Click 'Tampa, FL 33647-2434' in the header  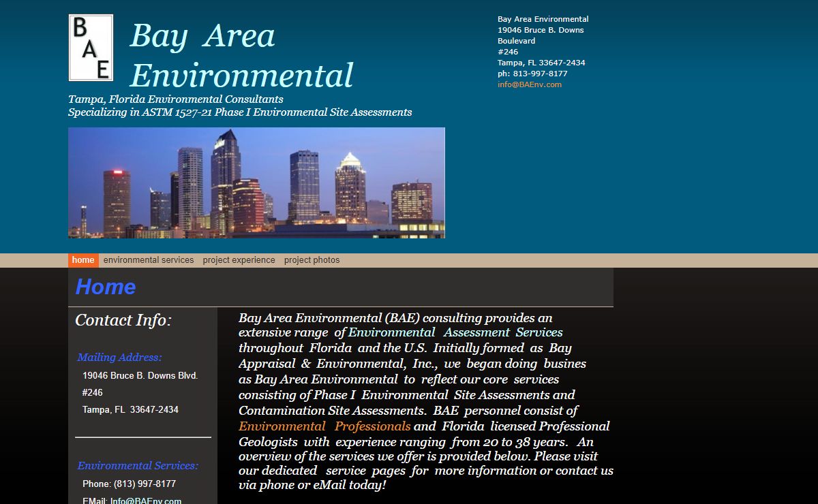pyautogui.click(x=541, y=63)
